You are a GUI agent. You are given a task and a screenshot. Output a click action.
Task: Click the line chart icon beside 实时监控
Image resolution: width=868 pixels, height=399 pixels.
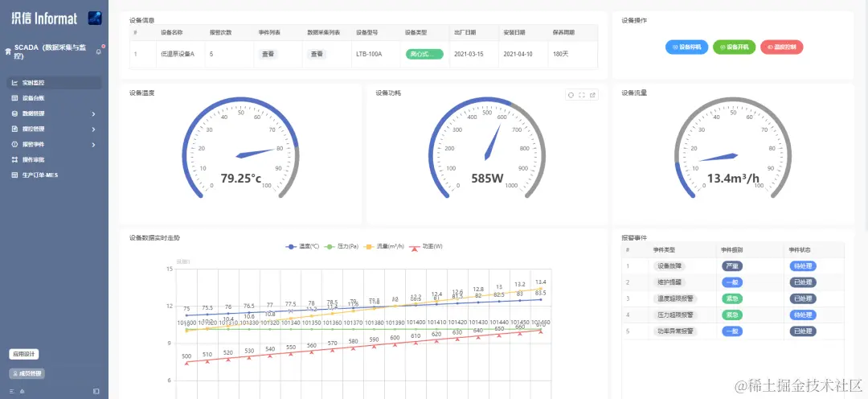tap(15, 83)
